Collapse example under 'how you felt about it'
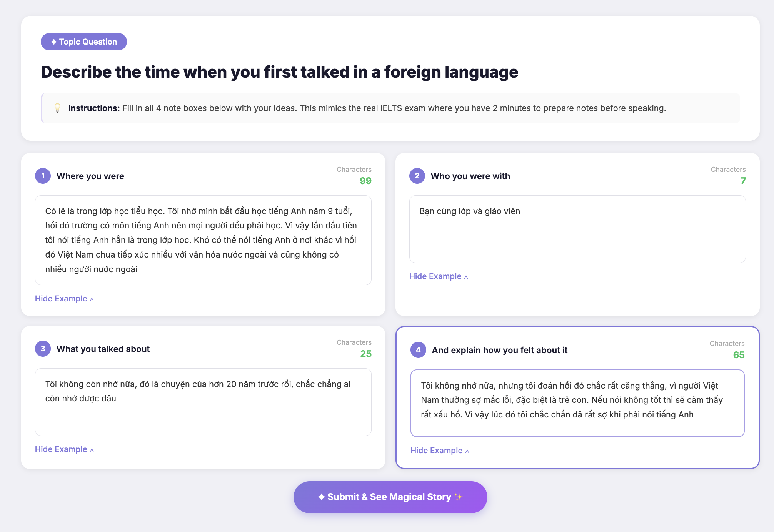 coord(440,451)
